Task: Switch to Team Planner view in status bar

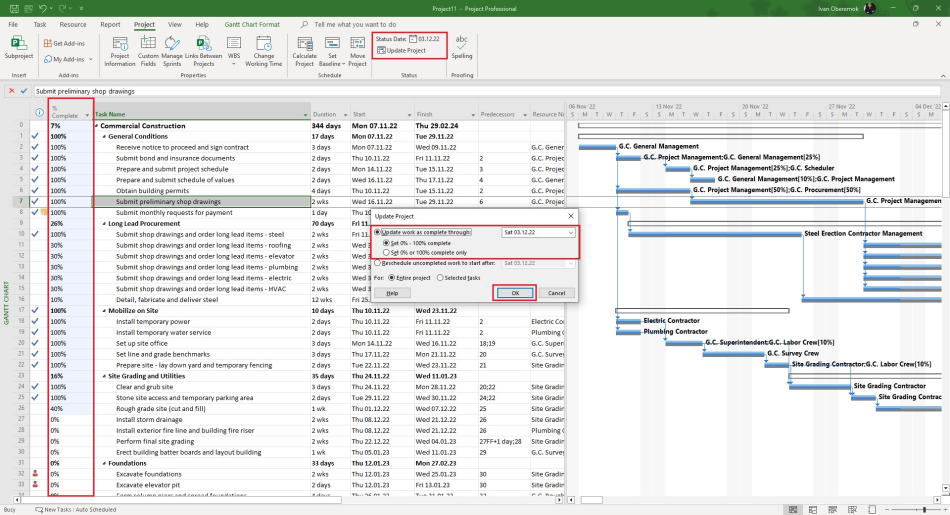Action: click(832, 510)
